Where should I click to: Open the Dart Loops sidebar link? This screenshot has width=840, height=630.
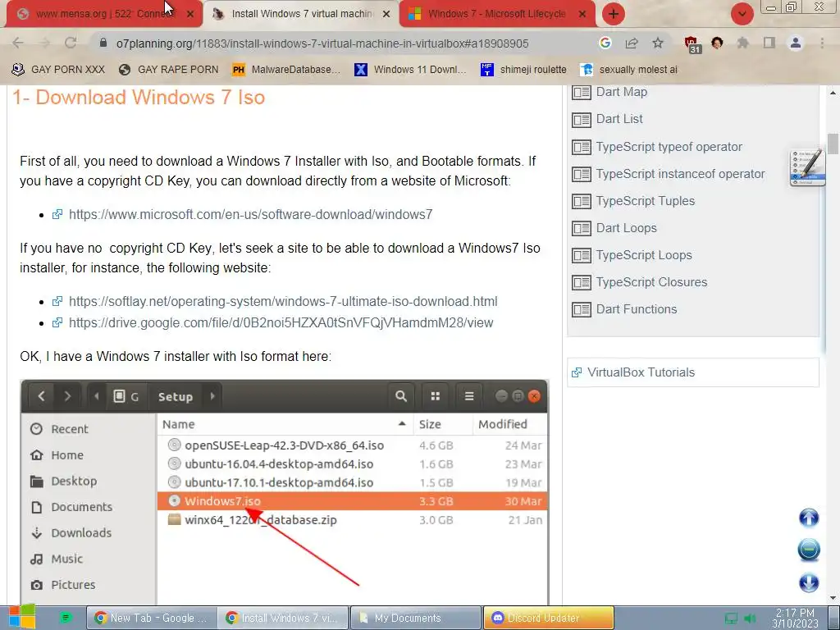(x=626, y=228)
